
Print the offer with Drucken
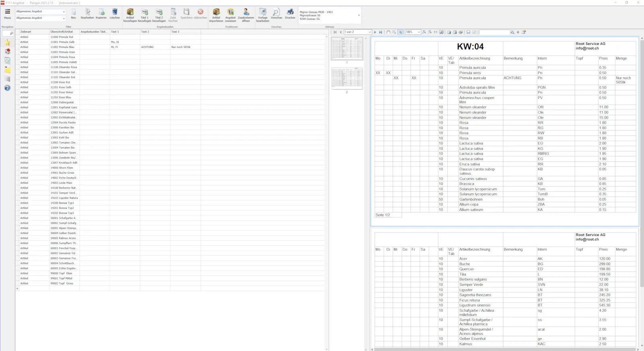(290, 14)
